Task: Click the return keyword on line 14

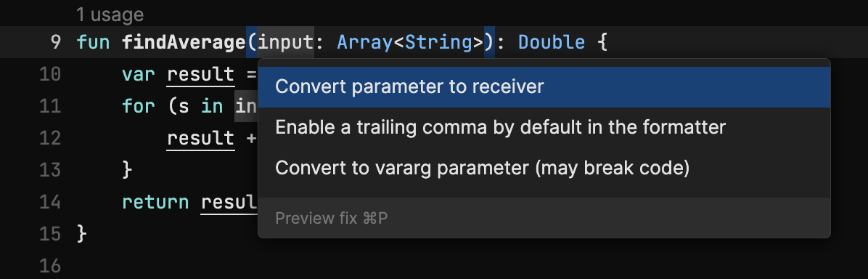Action: click(155, 202)
